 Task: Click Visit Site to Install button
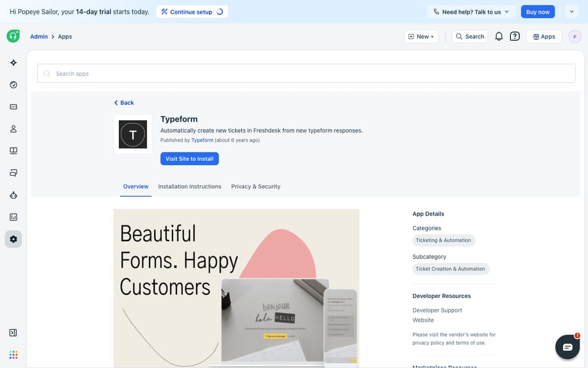189,159
